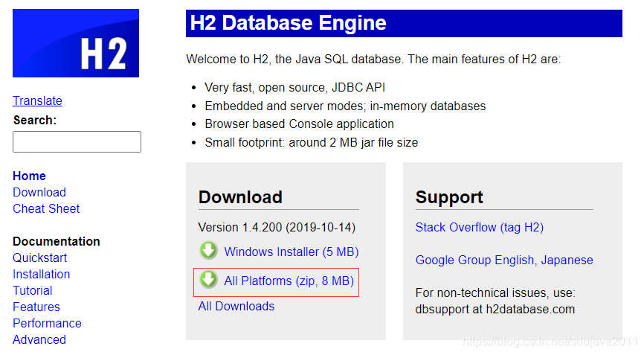Image resolution: width=644 pixels, height=355 pixels.
Task: Open the Japanese Google Group link
Action: coord(567,260)
